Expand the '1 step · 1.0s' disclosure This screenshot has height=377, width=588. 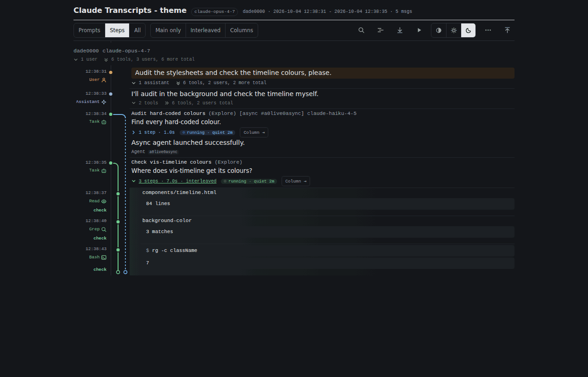pyautogui.click(x=153, y=132)
